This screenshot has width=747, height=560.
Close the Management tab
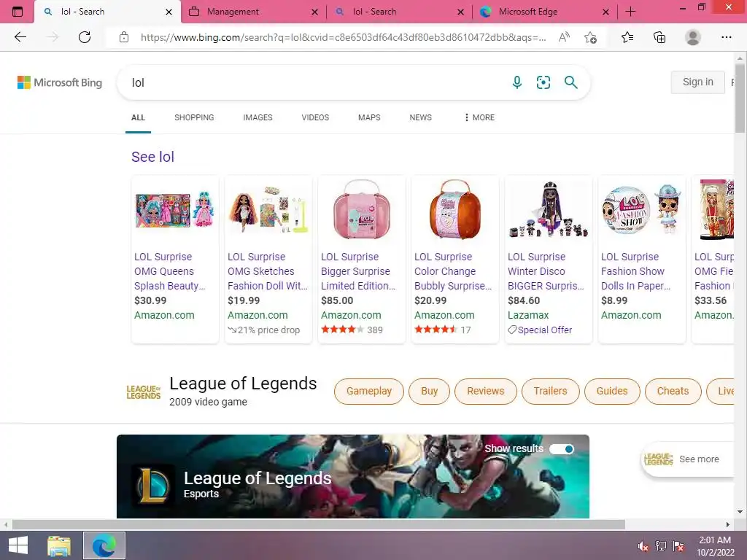314,12
